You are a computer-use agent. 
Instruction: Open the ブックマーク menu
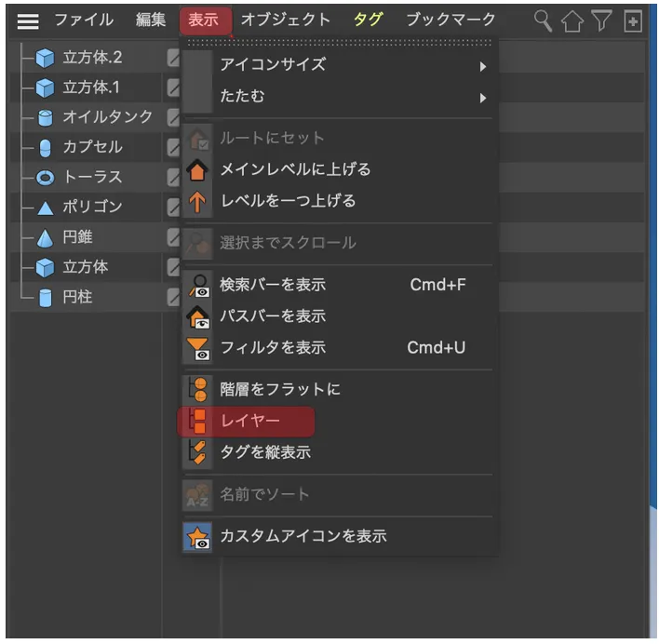[x=451, y=20]
